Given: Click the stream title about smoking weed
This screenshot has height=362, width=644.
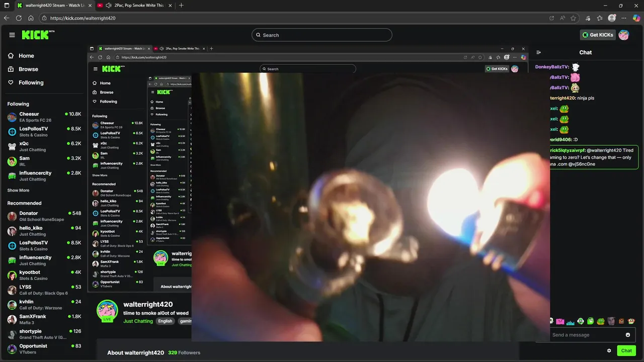Looking at the screenshot, I should click(156, 313).
